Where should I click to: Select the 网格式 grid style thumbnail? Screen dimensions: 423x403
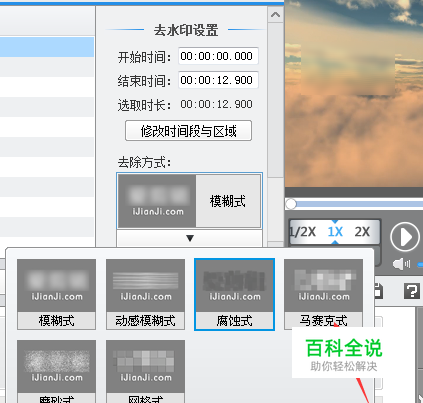(145, 371)
